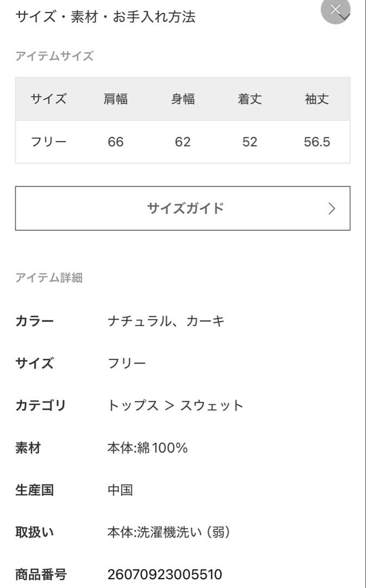Select the 身幅 column header
The width and height of the screenshot is (366, 588).
pos(183,99)
